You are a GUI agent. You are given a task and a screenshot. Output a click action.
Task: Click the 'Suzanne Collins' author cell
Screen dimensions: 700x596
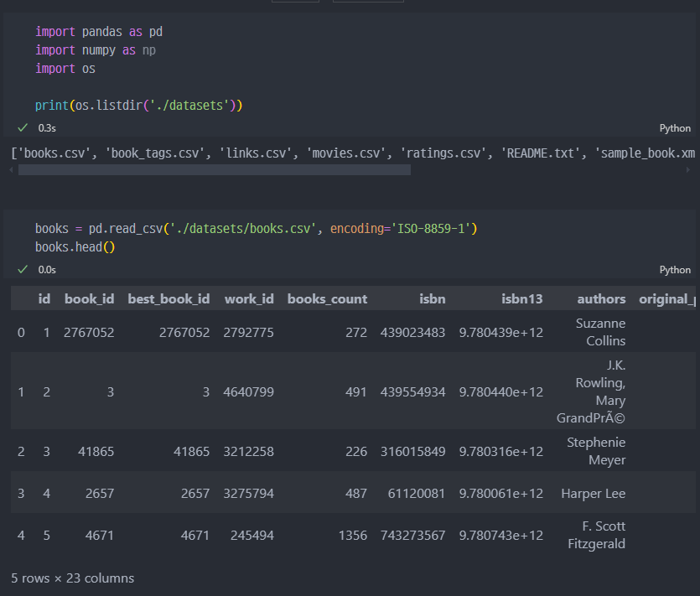tap(600, 332)
